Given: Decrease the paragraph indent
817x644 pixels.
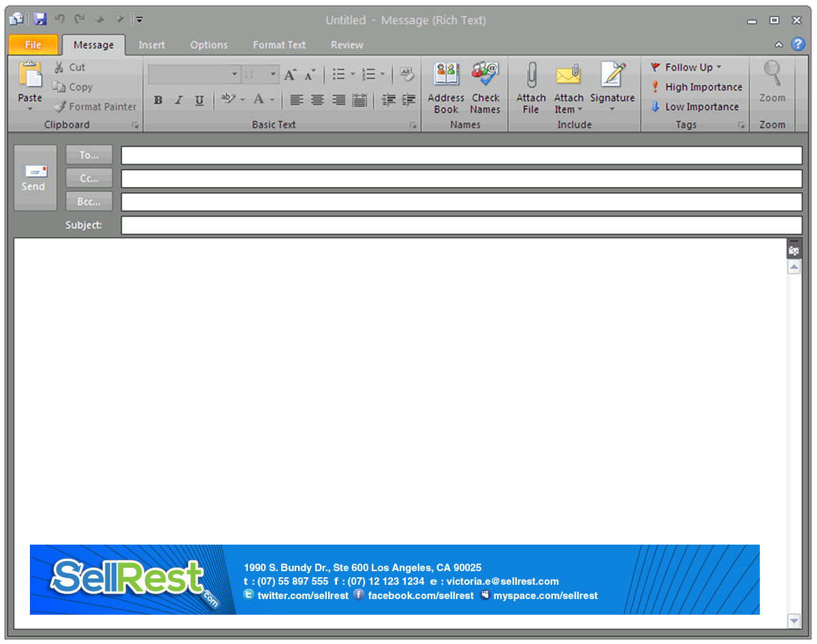Looking at the screenshot, I should [389, 100].
